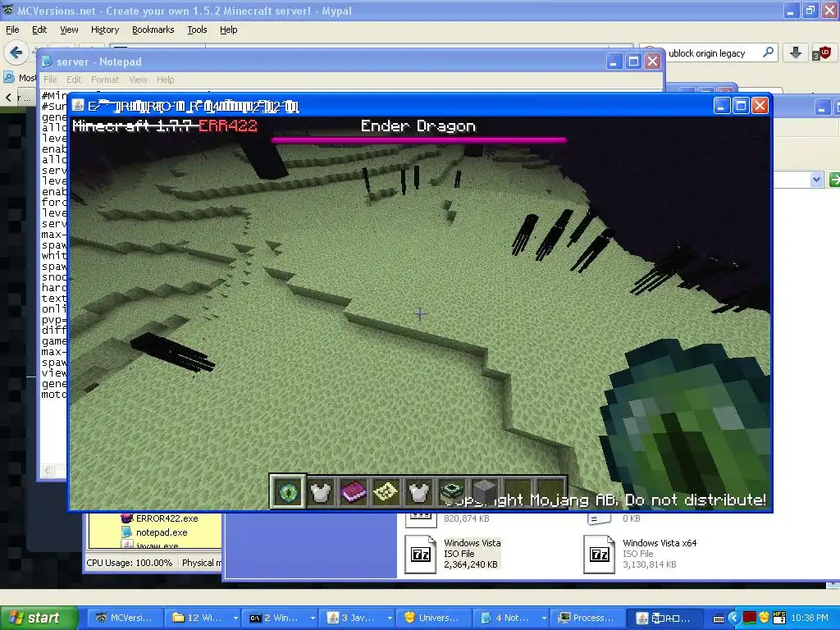
Task: Click the HFS tray icon
Action: pos(779,619)
